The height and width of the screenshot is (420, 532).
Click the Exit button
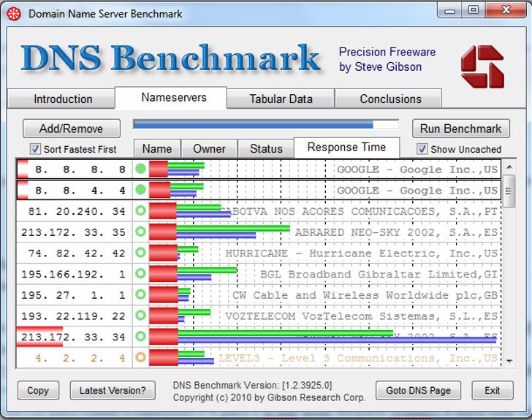pyautogui.click(x=493, y=391)
